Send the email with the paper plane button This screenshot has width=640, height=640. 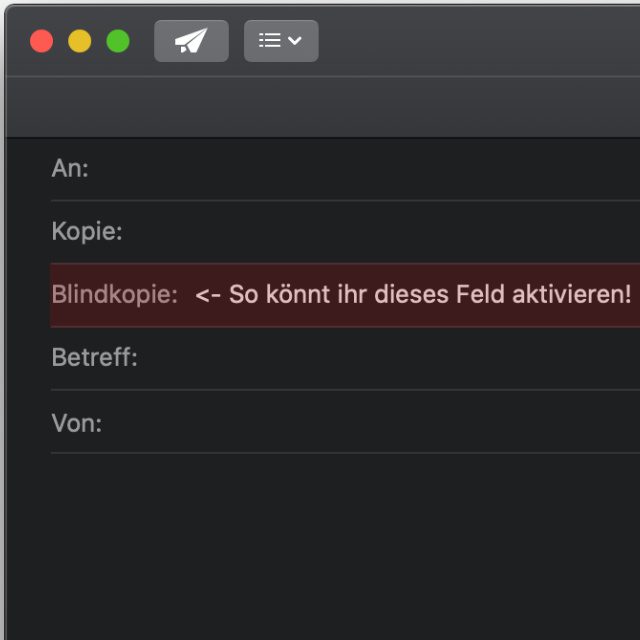pos(191,41)
